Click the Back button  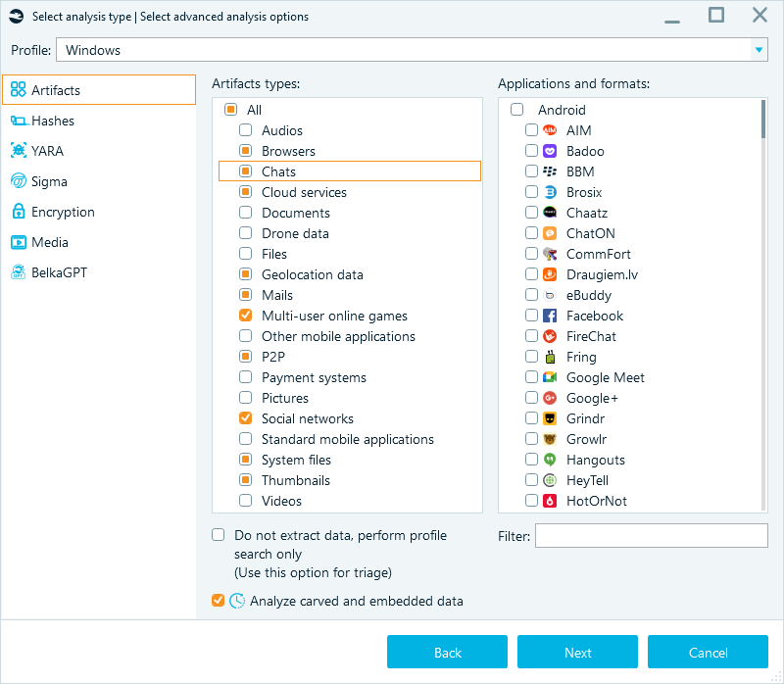point(447,652)
